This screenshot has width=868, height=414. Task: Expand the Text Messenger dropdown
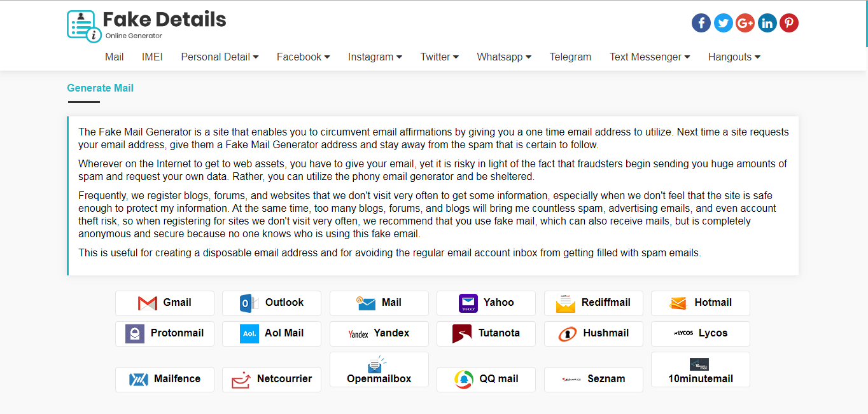(649, 57)
